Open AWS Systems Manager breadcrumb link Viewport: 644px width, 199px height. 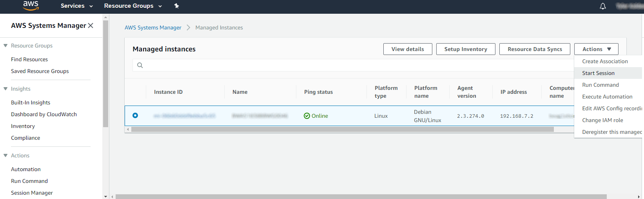[x=153, y=27]
